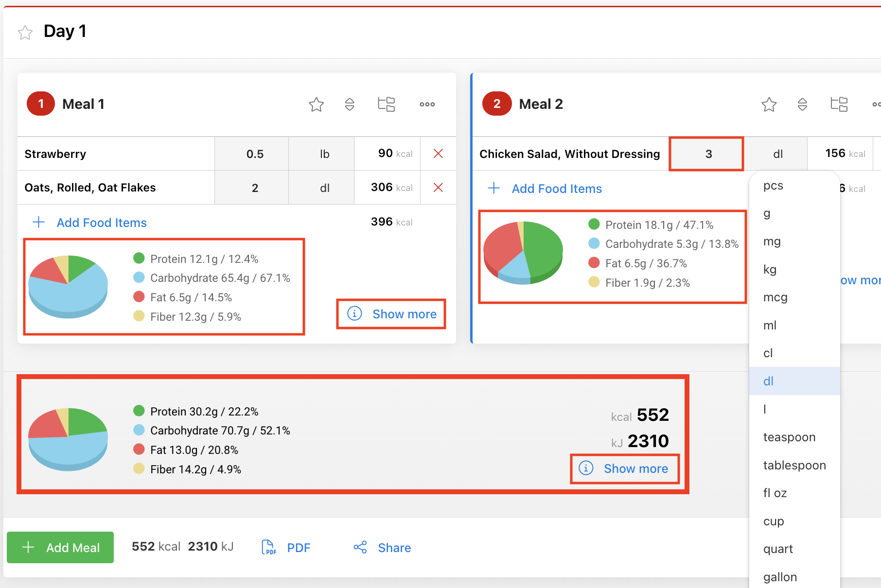Show more nutrition info for the day total
The height and width of the screenshot is (588, 881).
[625, 468]
